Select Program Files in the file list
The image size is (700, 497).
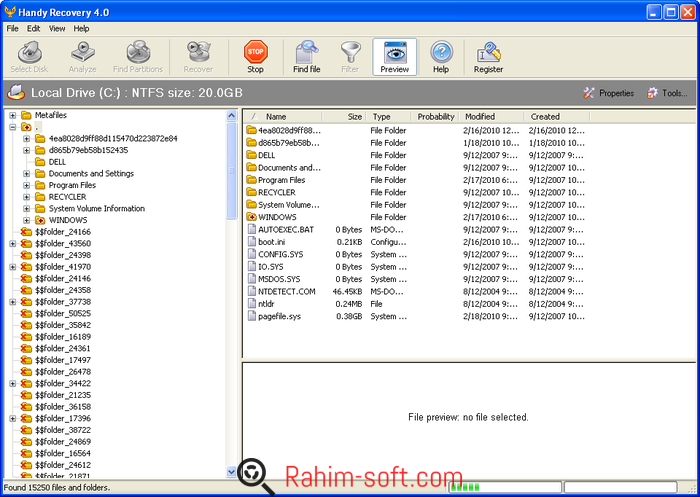(282, 180)
